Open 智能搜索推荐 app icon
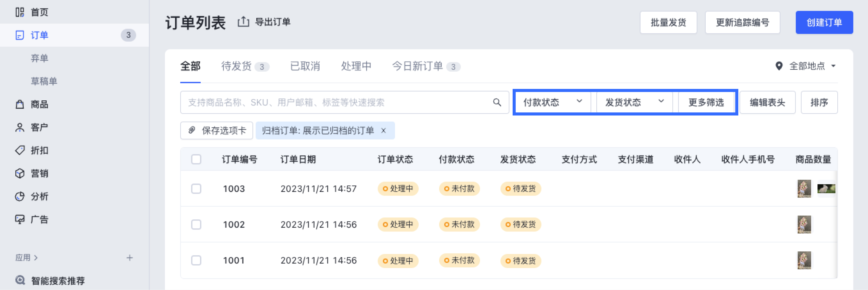Image resolution: width=868 pixels, height=290 pixels. (x=20, y=280)
